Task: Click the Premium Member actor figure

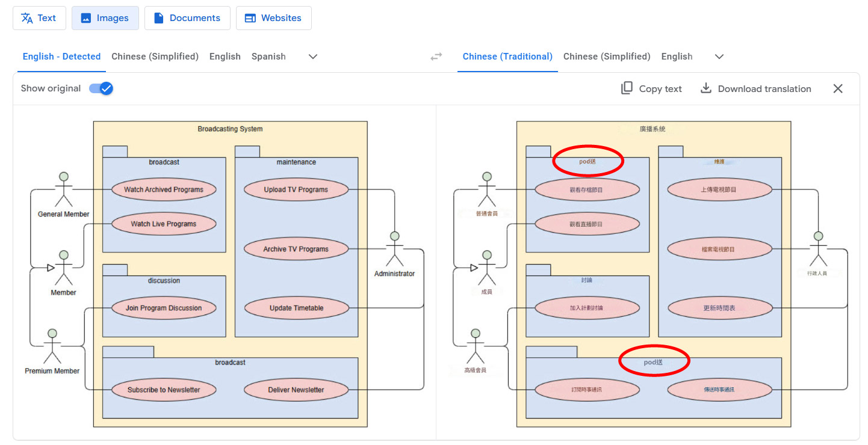Action: click(52, 346)
